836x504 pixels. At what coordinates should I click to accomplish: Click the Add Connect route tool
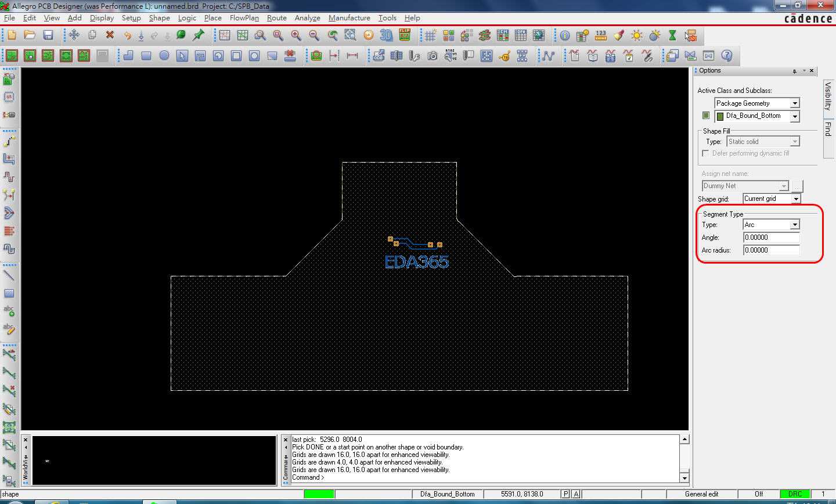[x=9, y=141]
